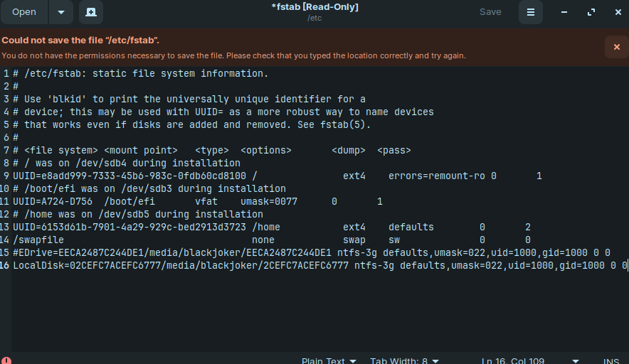Click line number 9 in the gutter
The image size is (629, 364).
pos(6,176)
